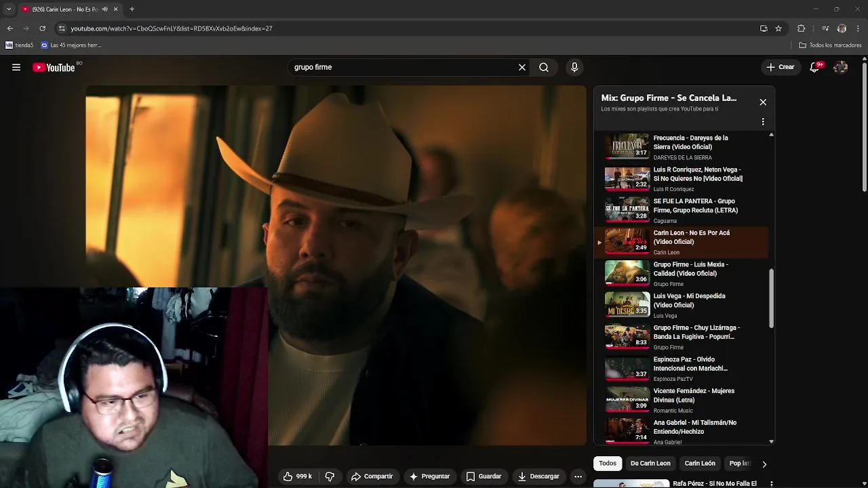Open more actions ellipsis below video

point(578,476)
